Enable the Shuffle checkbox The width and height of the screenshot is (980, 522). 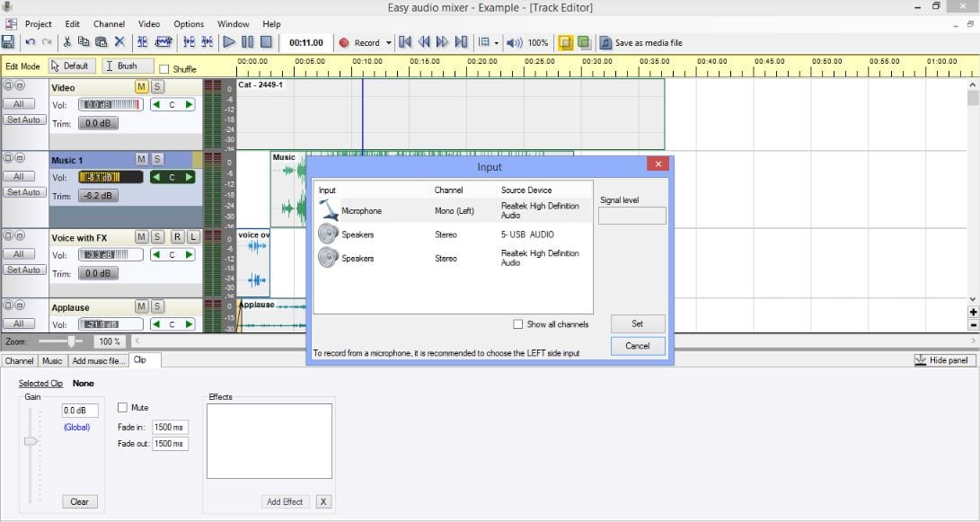[163, 69]
